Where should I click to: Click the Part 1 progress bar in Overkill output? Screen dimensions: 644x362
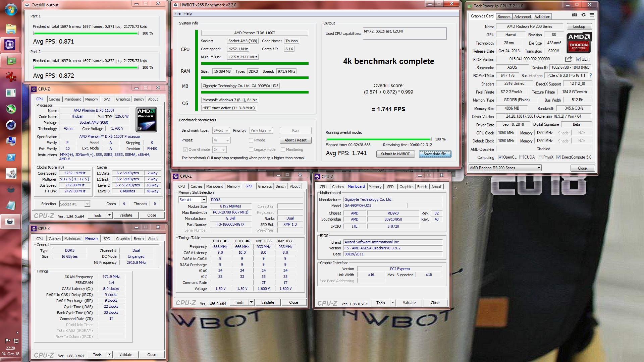(86, 34)
